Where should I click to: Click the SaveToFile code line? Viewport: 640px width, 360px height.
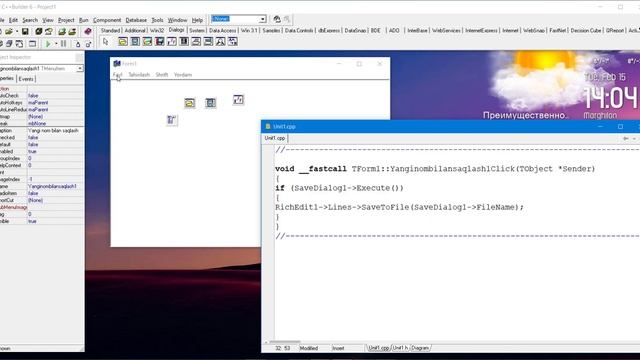tap(399, 207)
